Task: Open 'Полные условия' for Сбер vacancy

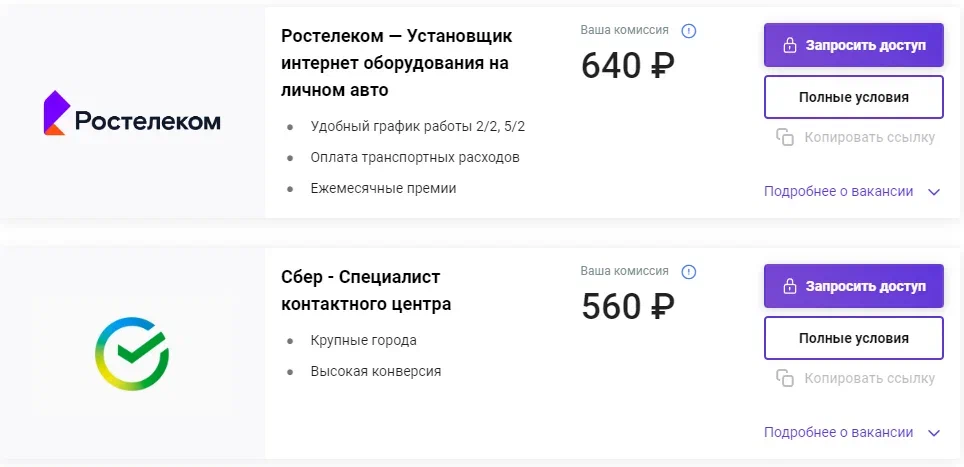Action: pos(853,338)
